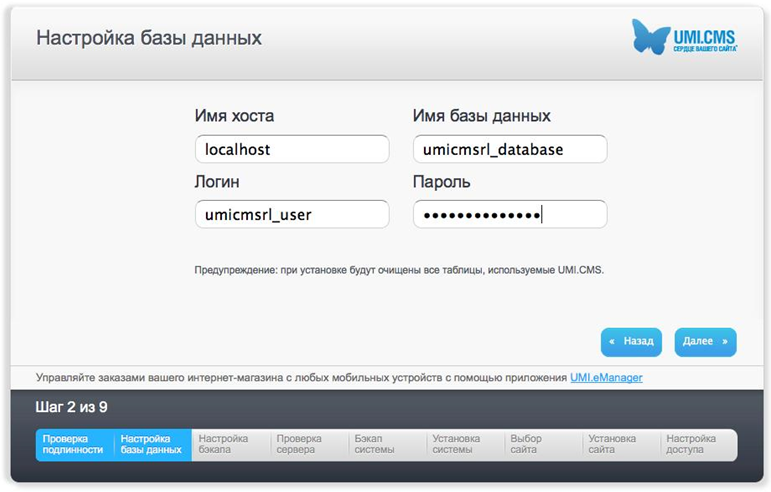Viewport: 771px width, 492px height.
Task: Open the UMI.eManager link
Action: tap(606, 377)
